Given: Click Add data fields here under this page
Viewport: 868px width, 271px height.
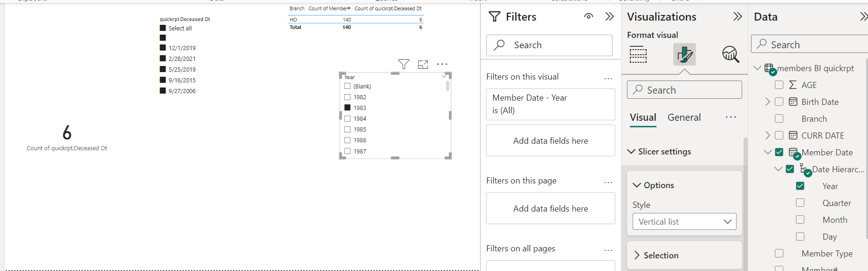Looking at the screenshot, I should click(551, 208).
